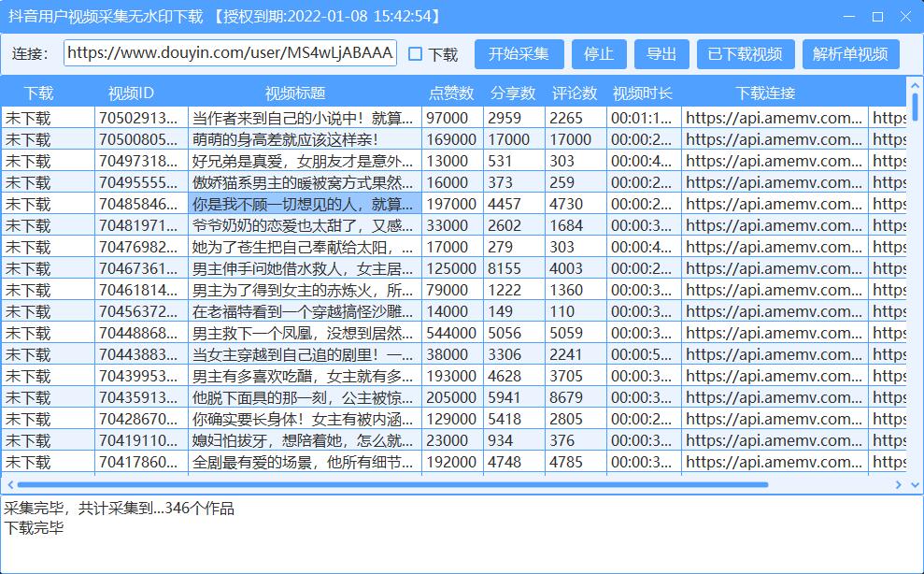Click the 下载完毕 log line
Image resolution: width=924 pixels, height=574 pixels.
[34, 527]
